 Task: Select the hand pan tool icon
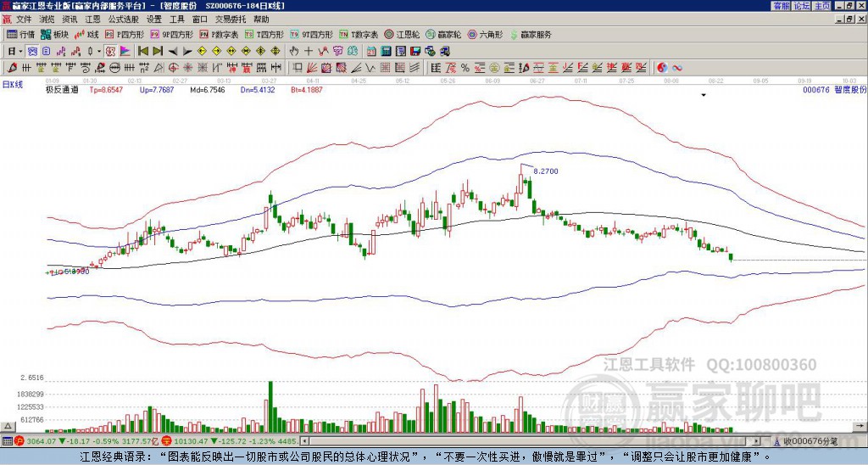coord(295,52)
